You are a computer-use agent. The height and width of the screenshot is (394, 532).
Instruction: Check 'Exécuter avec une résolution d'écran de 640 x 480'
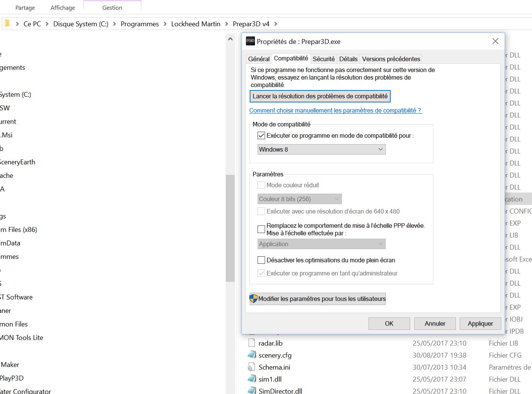(261, 211)
